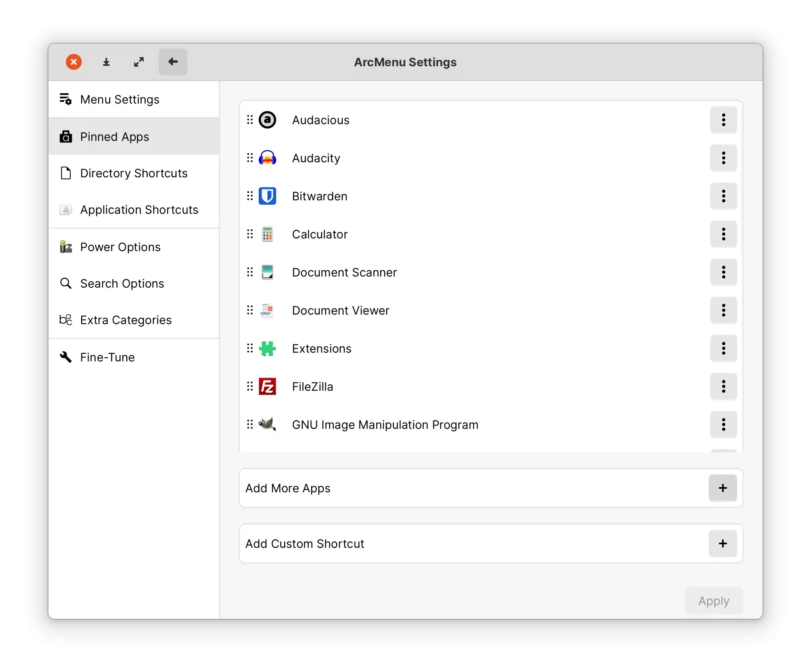Open the three-dot menu for FileZilla
The width and height of the screenshot is (811, 672).
(x=723, y=386)
